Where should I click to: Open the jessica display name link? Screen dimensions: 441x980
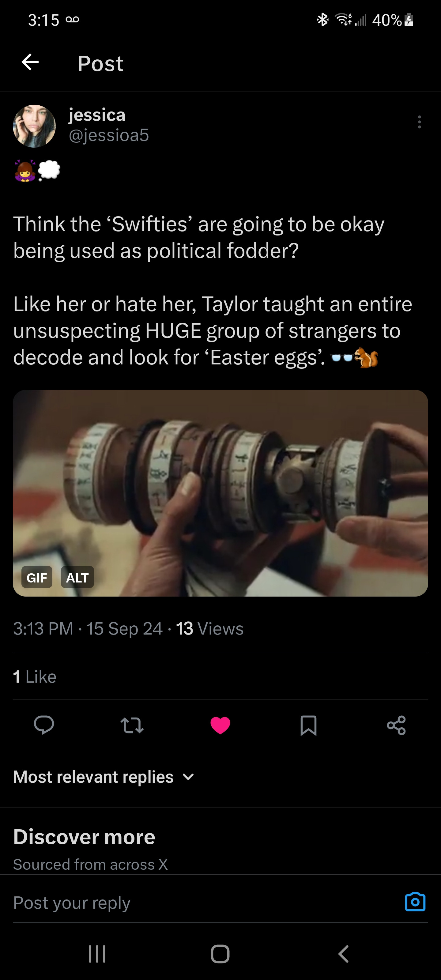(97, 115)
